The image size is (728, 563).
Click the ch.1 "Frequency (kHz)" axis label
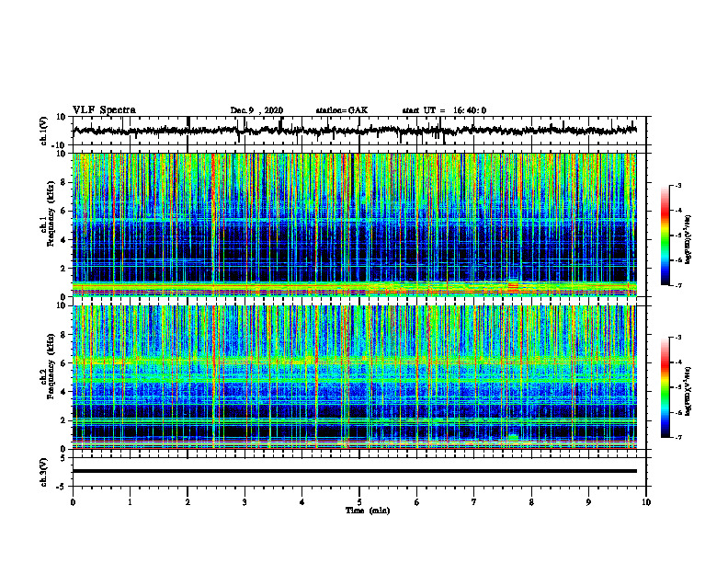tap(51, 213)
